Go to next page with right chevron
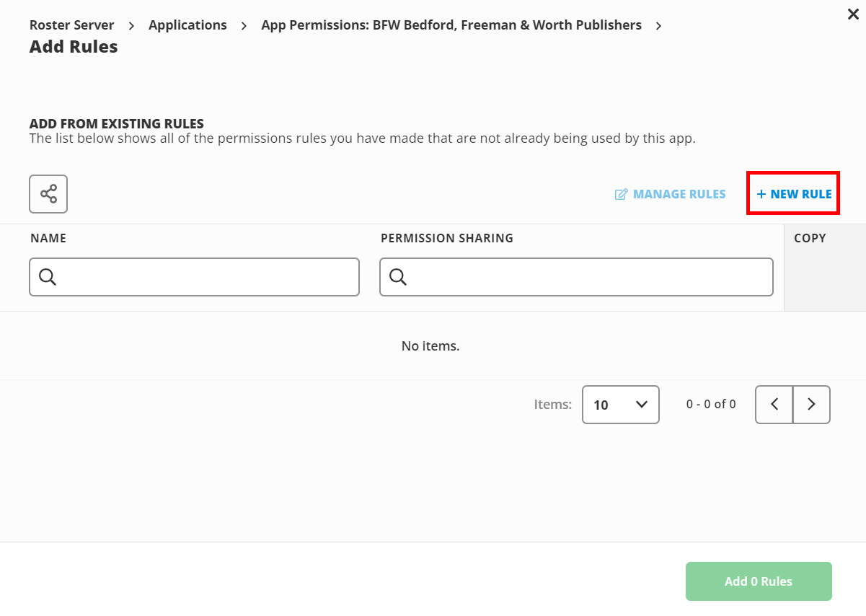 pos(811,404)
